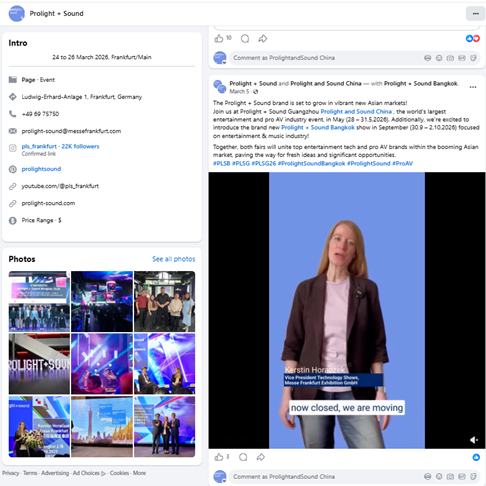Click email prolight-sound@messefrankfurt.com
The width and height of the screenshot is (486, 486).
71,131
